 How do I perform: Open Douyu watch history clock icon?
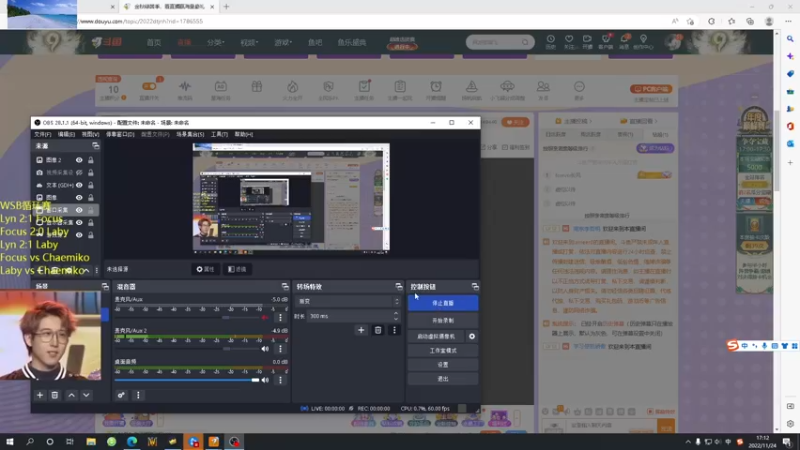tap(551, 41)
